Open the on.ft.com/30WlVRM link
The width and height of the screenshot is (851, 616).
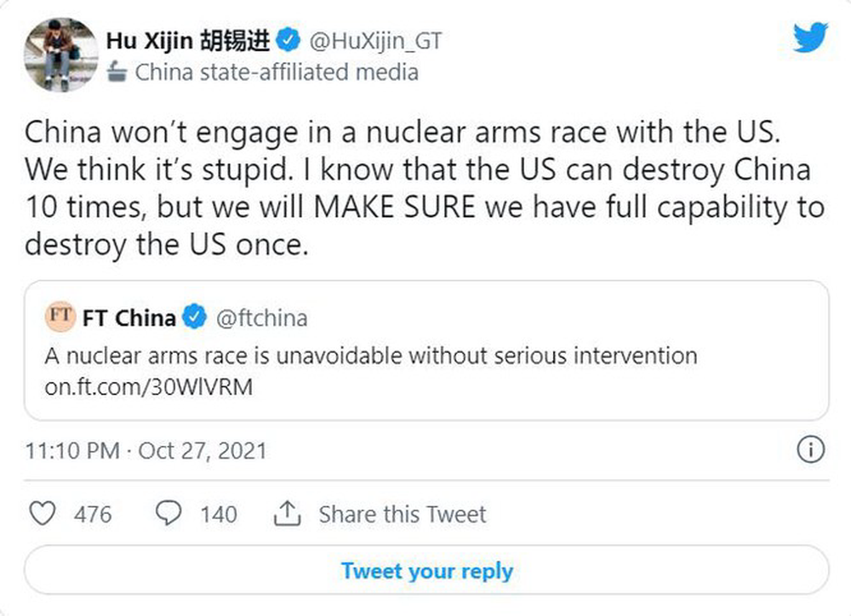pyautogui.click(x=149, y=386)
